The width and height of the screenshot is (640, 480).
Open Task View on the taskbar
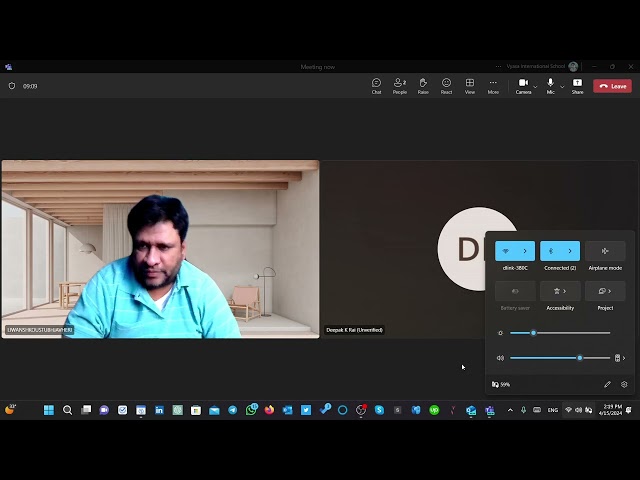click(86, 410)
